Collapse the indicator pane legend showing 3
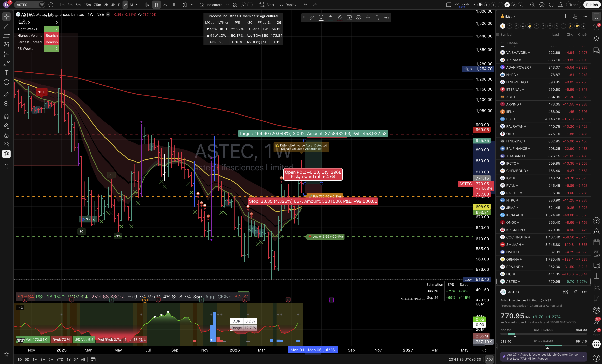Viewport: 602px width, 364px height. click(x=20, y=308)
